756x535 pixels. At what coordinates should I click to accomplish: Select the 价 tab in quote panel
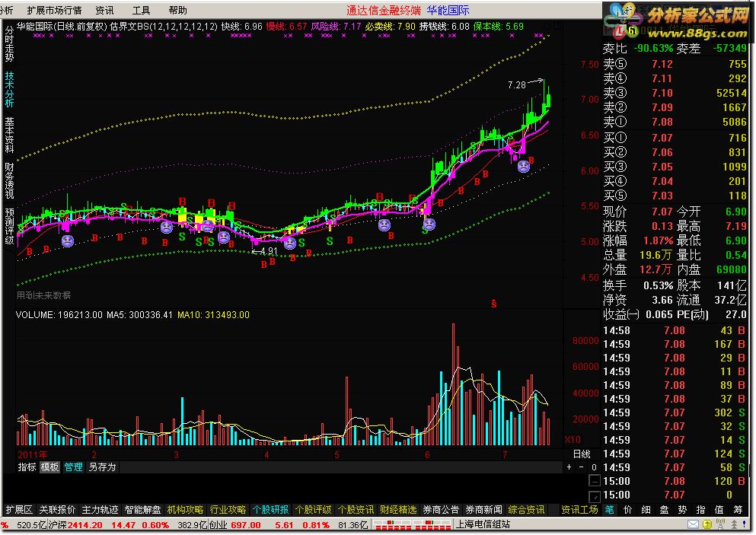(x=628, y=510)
